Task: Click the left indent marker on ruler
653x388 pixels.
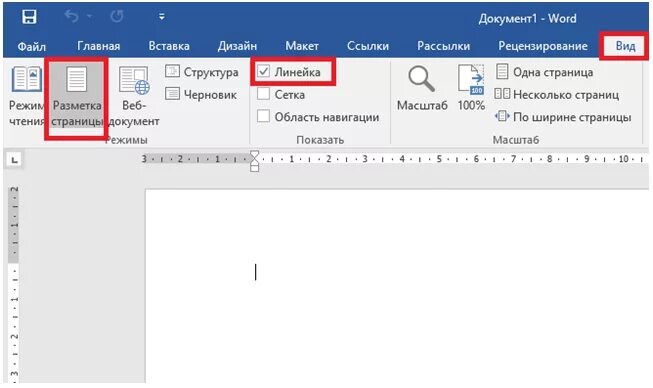Action: 254,168
